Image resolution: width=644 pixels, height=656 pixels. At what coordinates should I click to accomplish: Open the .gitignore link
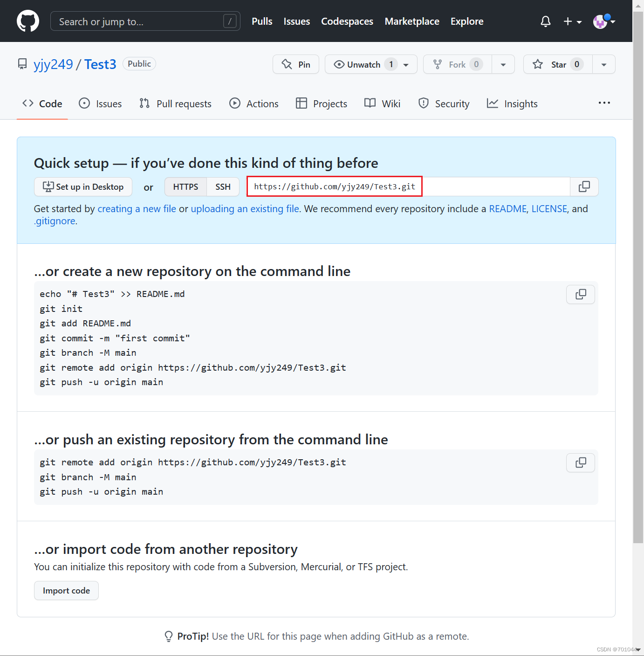(x=55, y=221)
